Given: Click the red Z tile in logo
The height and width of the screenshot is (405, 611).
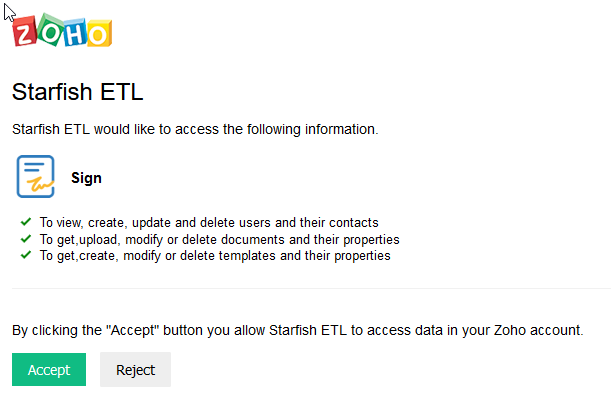Looking at the screenshot, I should [25, 32].
